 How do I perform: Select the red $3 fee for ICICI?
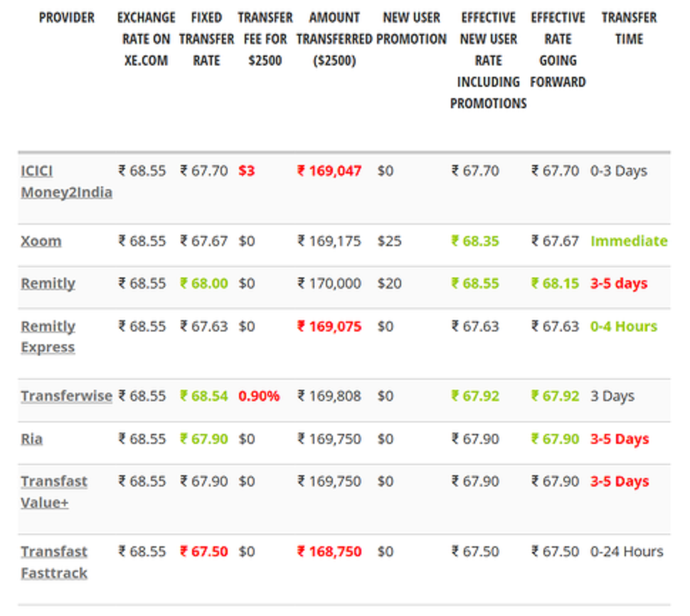point(246,171)
